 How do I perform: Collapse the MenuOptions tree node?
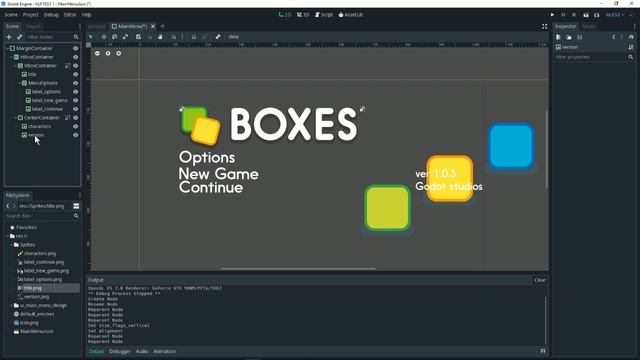[x=20, y=83]
